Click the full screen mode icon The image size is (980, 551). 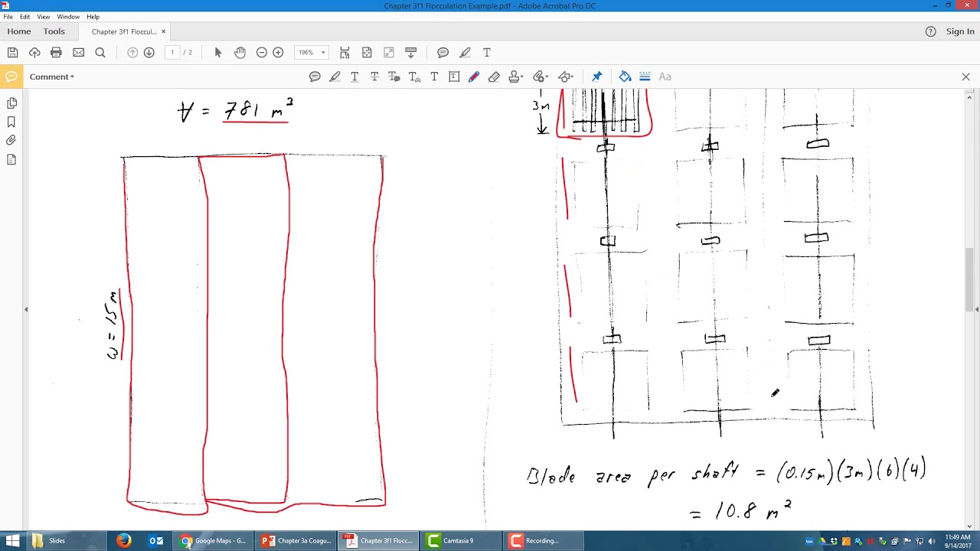(389, 53)
